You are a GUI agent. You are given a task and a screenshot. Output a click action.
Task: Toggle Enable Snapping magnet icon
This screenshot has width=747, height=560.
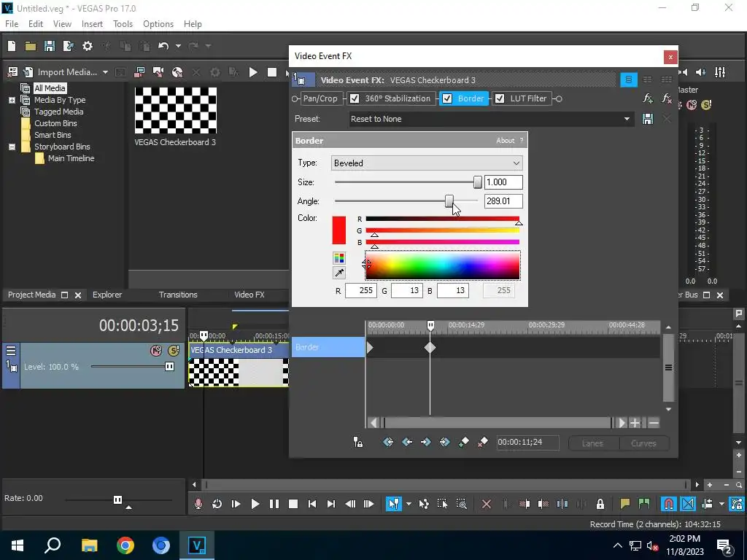click(x=669, y=504)
